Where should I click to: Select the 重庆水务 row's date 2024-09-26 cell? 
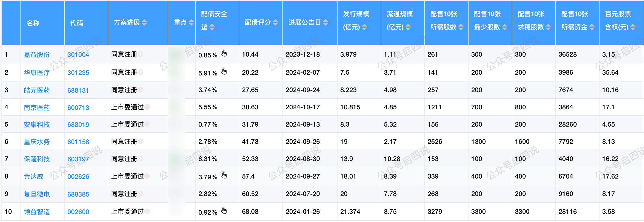(x=303, y=142)
